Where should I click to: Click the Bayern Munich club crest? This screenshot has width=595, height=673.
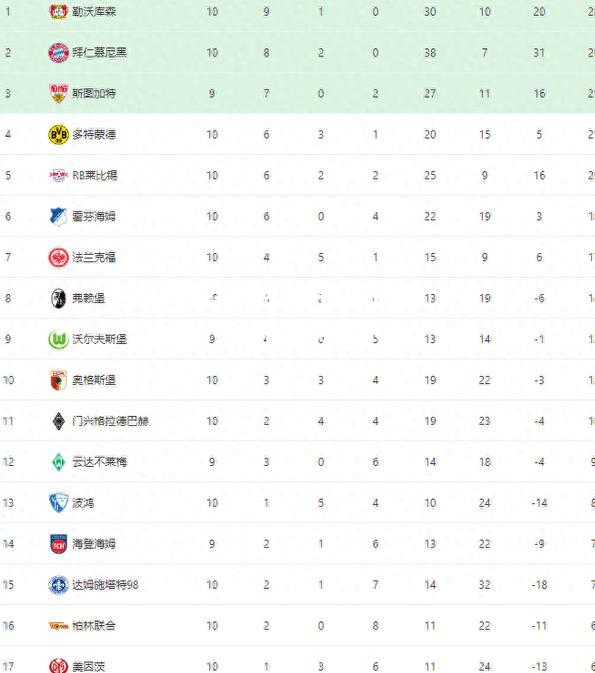tap(58, 53)
